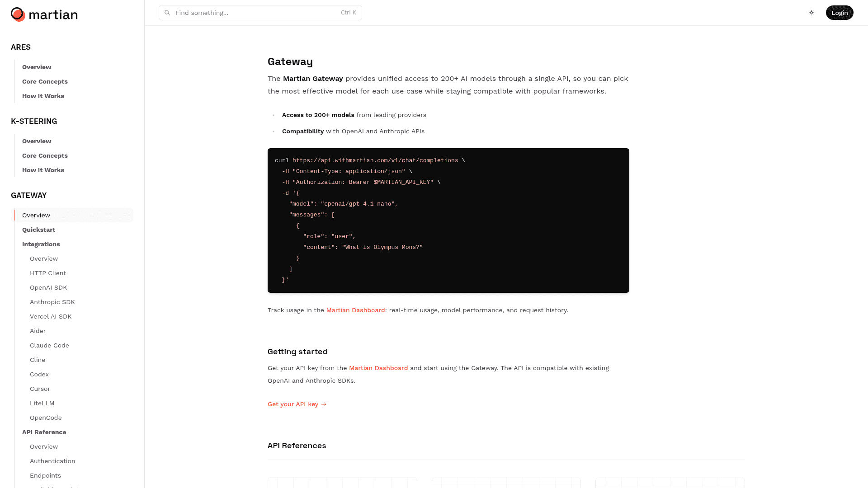Image resolution: width=868 pixels, height=488 pixels.
Task: Click the Content-Type header code line
Action: click(347, 171)
